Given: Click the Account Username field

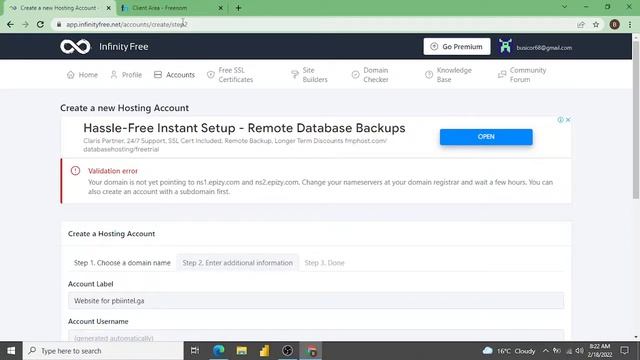Looking at the screenshot, I should point(316,336).
